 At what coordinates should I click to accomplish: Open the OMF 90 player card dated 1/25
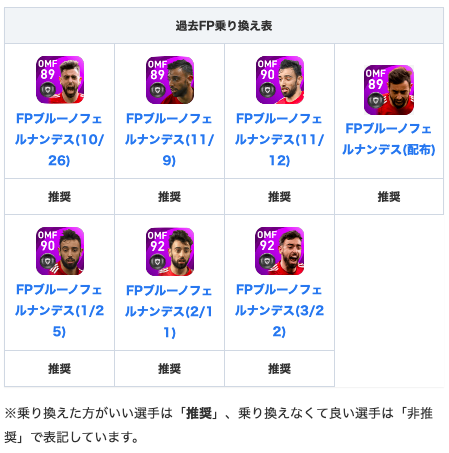[60, 251]
